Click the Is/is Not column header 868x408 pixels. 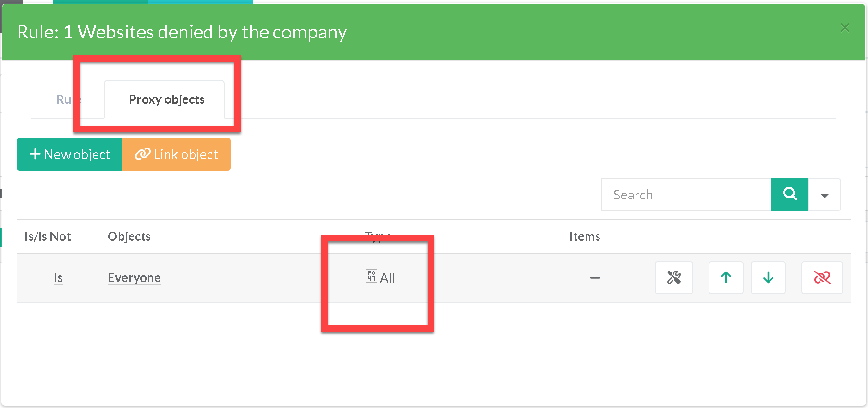pos(48,236)
